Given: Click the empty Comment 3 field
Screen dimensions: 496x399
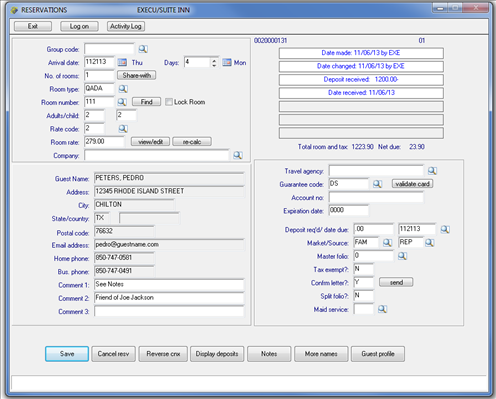Looking at the screenshot, I should (x=169, y=312).
